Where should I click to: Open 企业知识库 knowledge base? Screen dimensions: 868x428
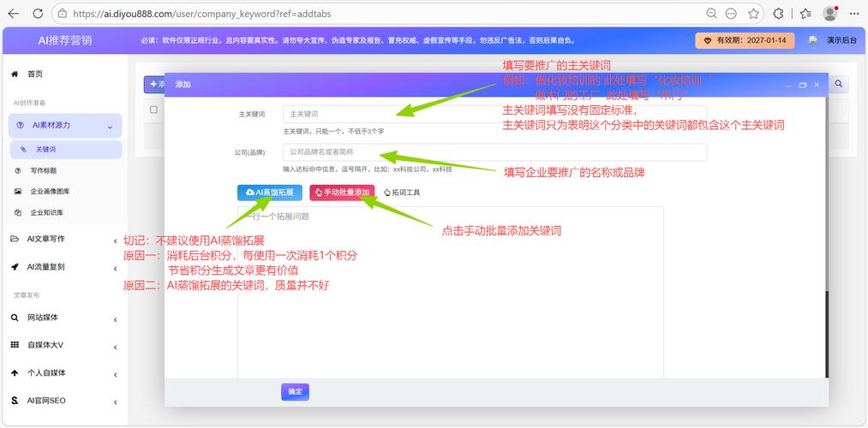47,212
